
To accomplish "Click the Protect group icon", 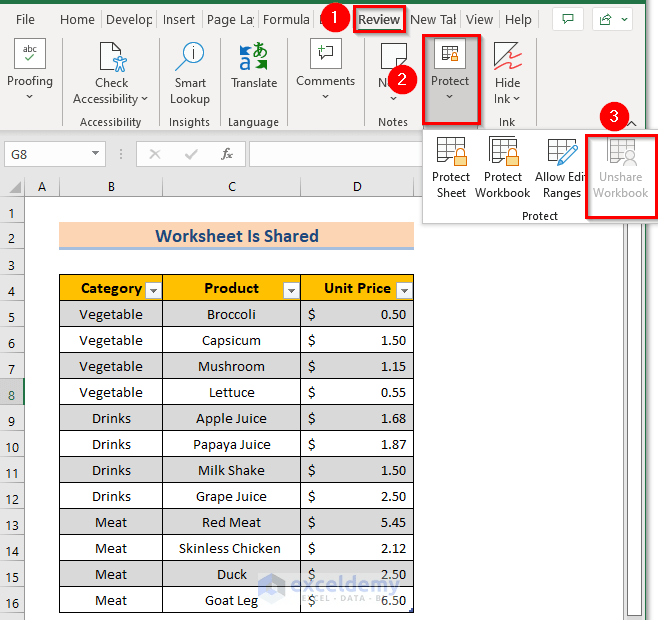I will [x=450, y=54].
